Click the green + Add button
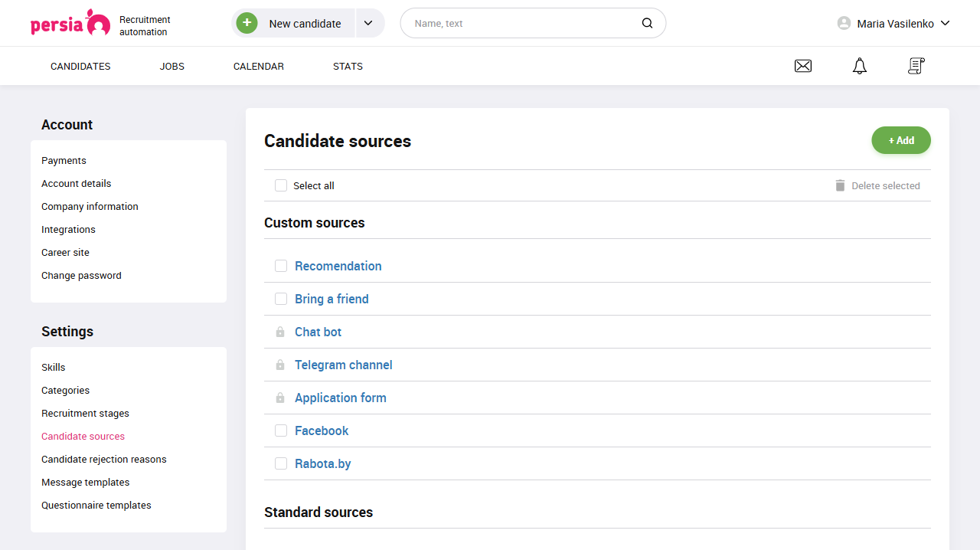Image resolution: width=980 pixels, height=550 pixels. point(901,140)
